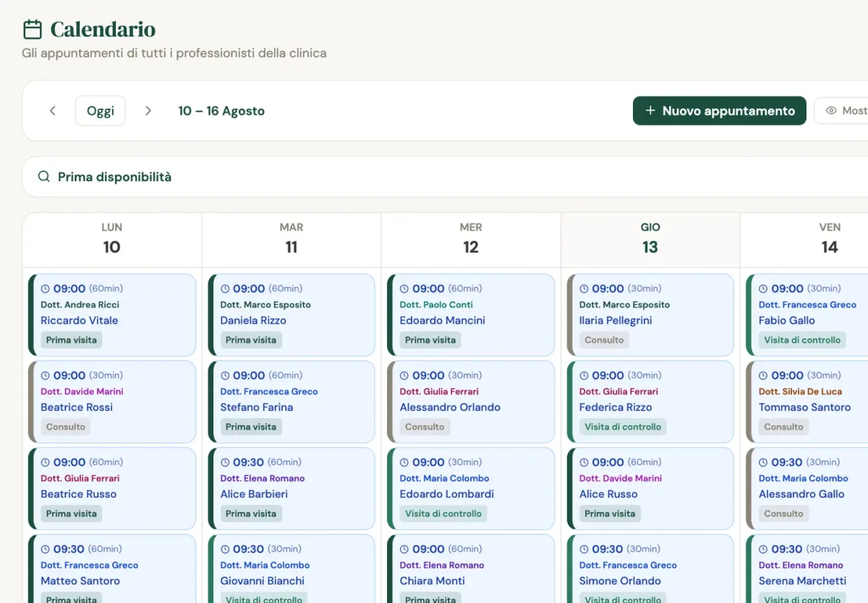This screenshot has width=868, height=603.
Task: Open Riccardo Vitale appointment card
Action: [x=112, y=315]
